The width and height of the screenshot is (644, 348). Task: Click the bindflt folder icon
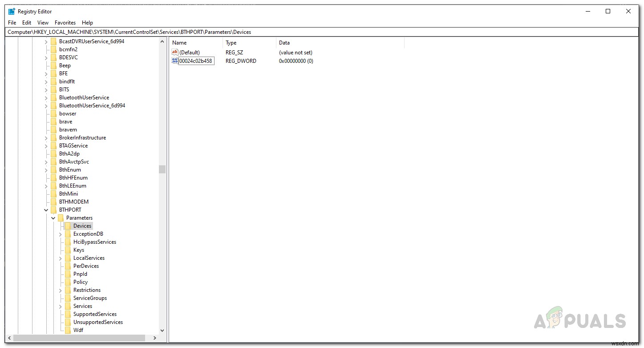pos(53,82)
